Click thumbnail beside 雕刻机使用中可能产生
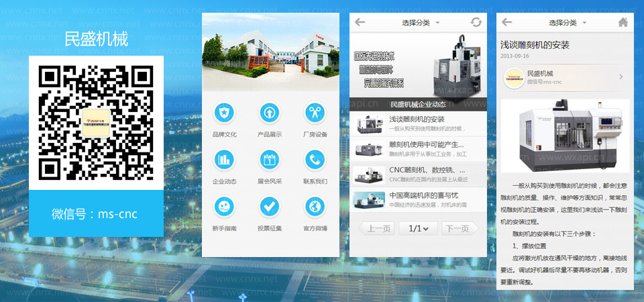The width and height of the screenshot is (644, 302). point(369,149)
